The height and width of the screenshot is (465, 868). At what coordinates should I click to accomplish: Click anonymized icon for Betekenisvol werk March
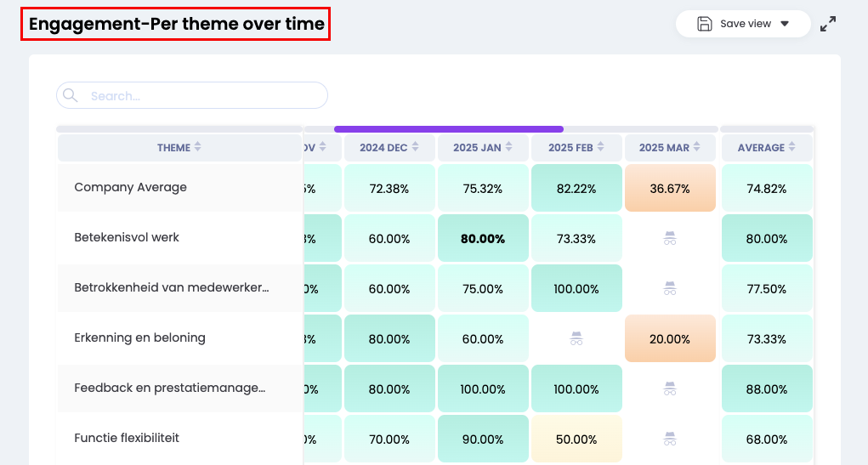[x=670, y=239]
